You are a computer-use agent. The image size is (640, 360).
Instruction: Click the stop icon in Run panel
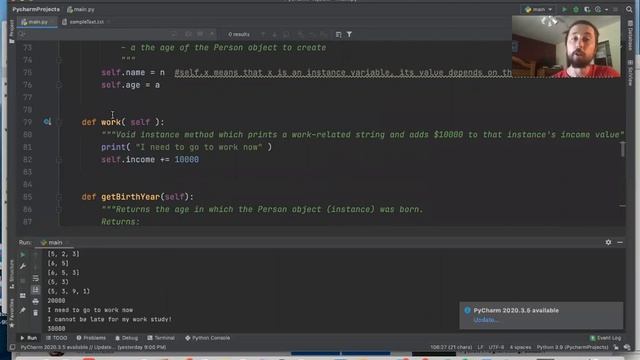(23, 281)
